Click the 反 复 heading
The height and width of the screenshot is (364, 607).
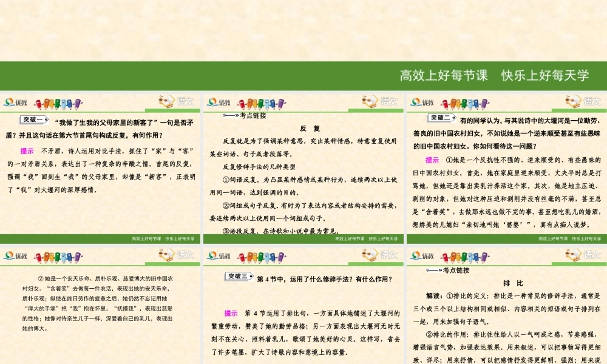tap(310, 129)
